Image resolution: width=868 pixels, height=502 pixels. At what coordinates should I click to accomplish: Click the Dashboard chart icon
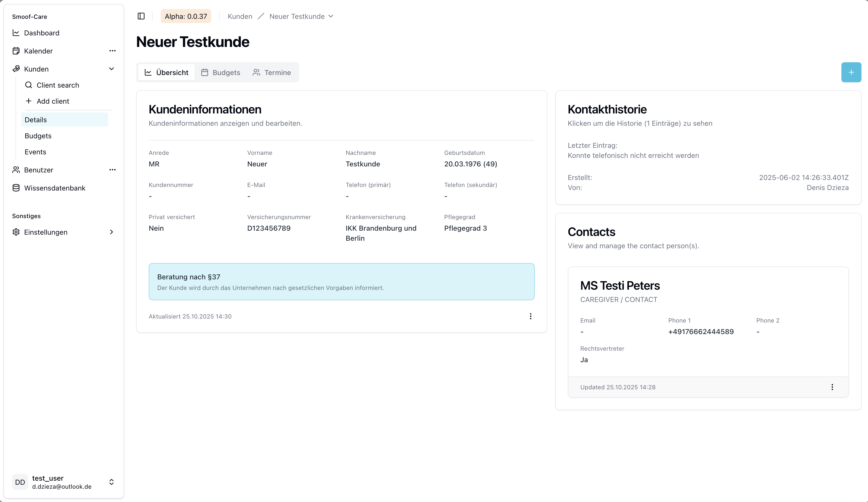pyautogui.click(x=16, y=33)
